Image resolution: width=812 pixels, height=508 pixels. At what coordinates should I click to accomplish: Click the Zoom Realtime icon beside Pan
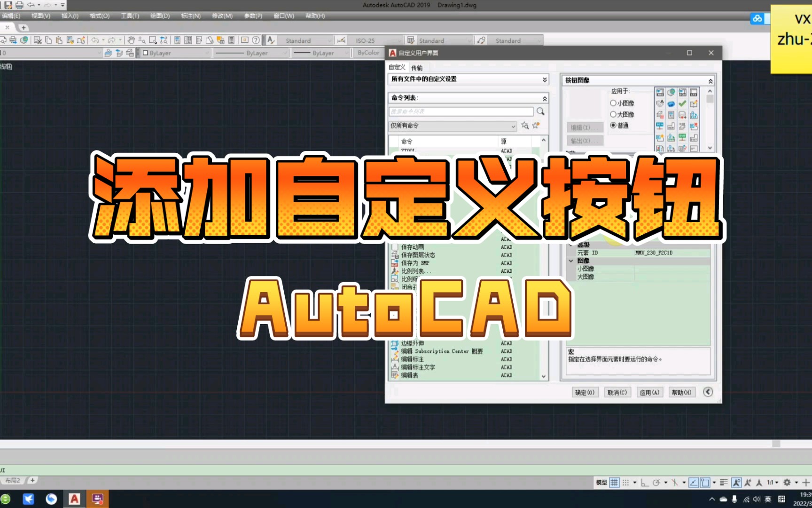point(141,40)
